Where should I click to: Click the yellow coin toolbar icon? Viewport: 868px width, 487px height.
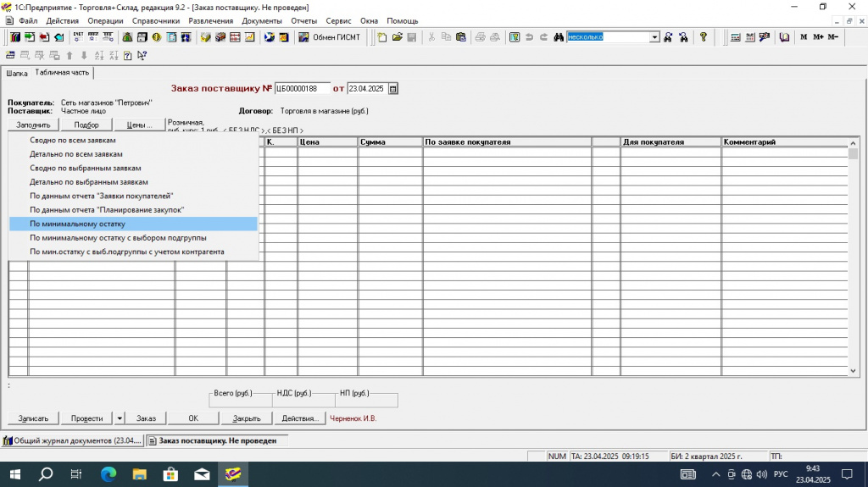(x=157, y=37)
